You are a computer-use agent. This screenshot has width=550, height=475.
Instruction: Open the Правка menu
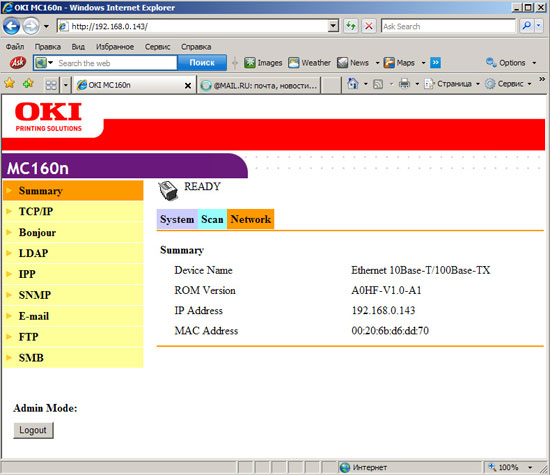pos(48,47)
